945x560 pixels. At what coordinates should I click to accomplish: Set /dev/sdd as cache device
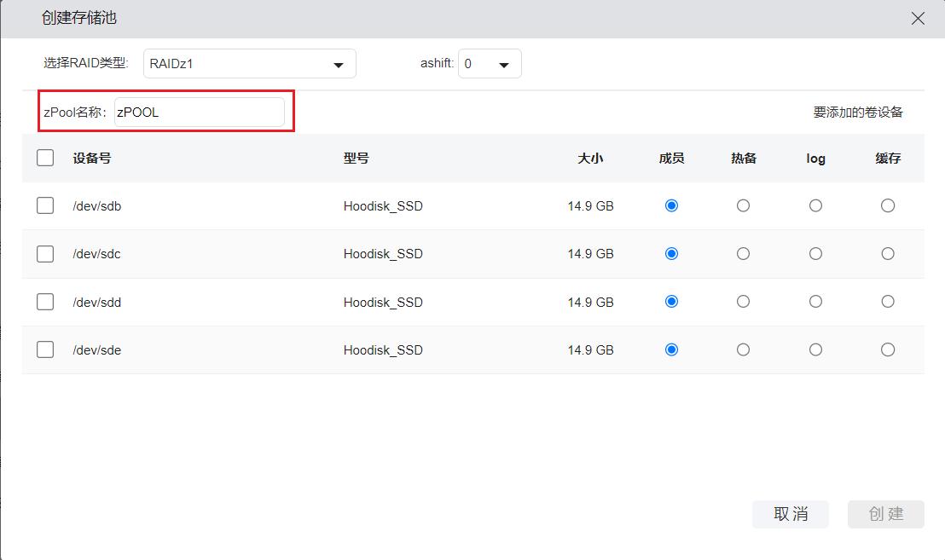pyautogui.click(x=888, y=302)
